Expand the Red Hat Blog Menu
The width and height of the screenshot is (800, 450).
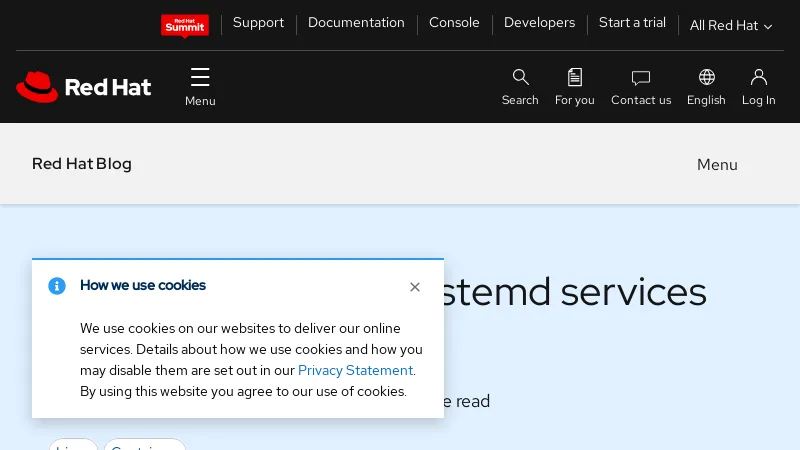coord(717,165)
